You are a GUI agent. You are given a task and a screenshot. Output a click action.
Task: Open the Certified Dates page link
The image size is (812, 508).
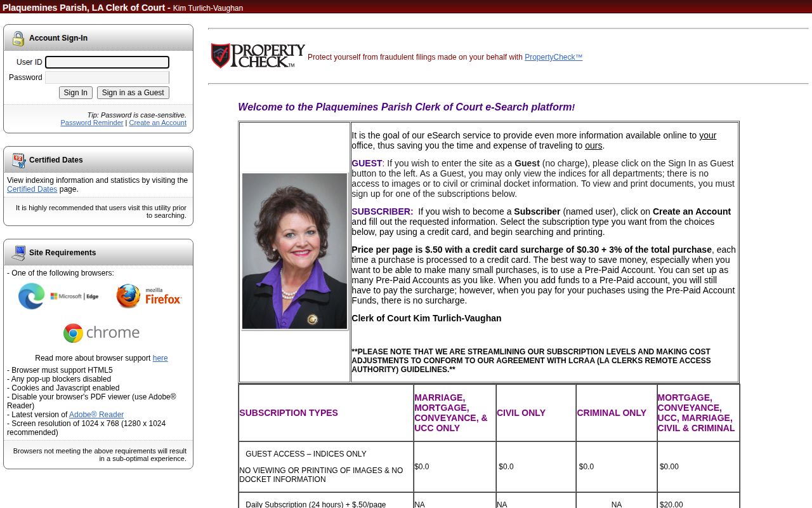(32, 189)
